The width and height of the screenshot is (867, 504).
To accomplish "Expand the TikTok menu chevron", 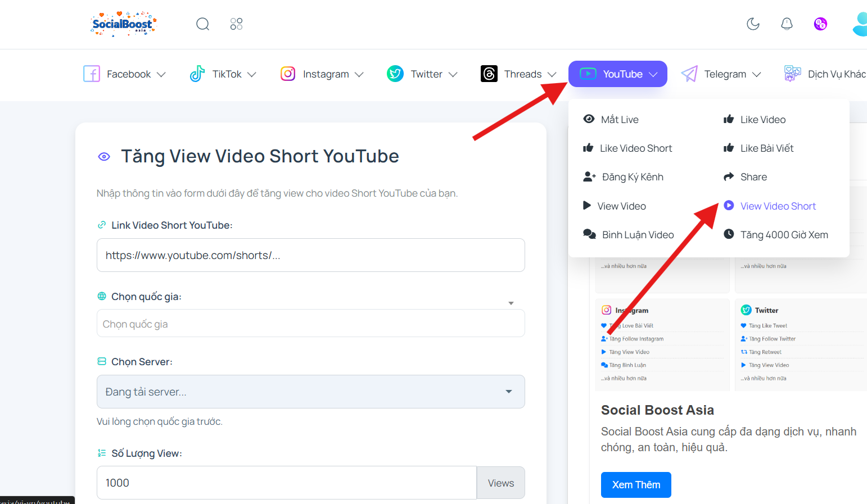I will coord(252,74).
